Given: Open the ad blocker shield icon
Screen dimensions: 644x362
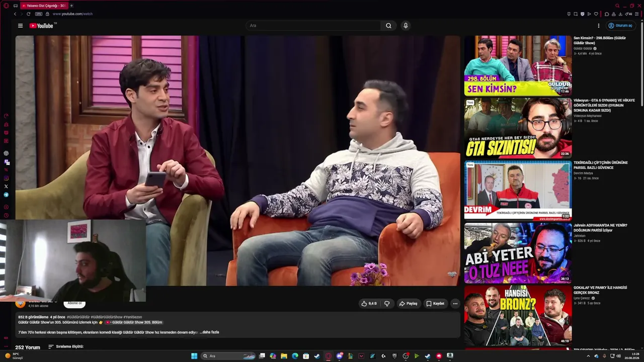Looking at the screenshot, I should pyautogui.click(x=583, y=14).
